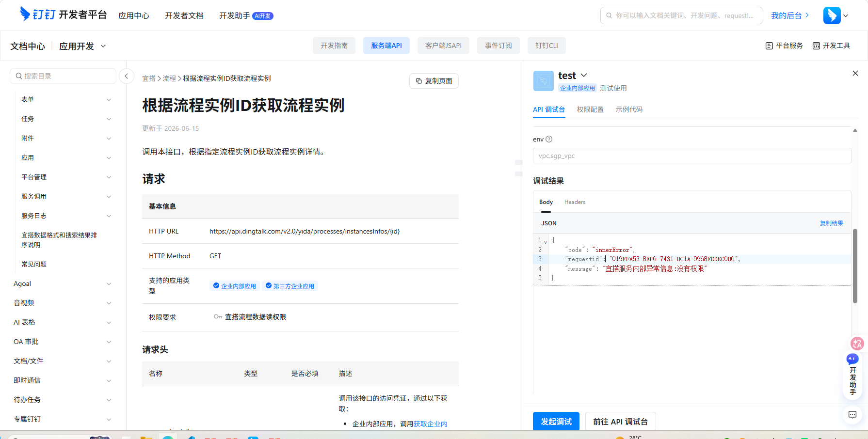Expand the 任务 sidebar section
The height and width of the screenshot is (439, 868).
(x=109, y=119)
